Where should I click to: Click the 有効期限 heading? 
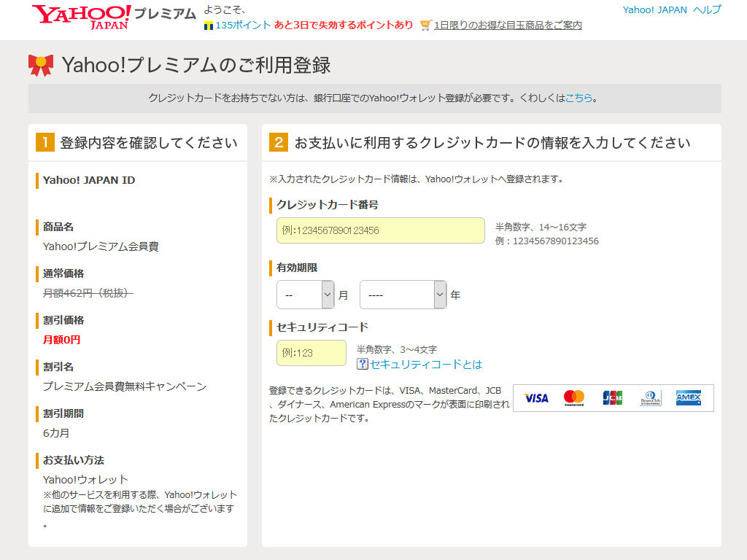297,268
